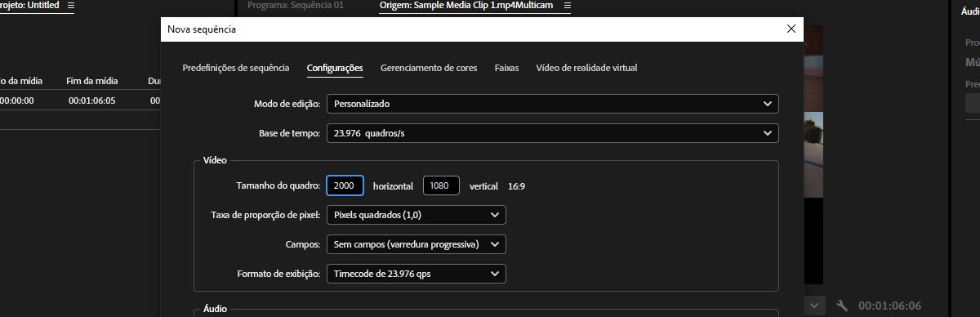
Task: Select the Configurações tab
Action: click(x=335, y=68)
